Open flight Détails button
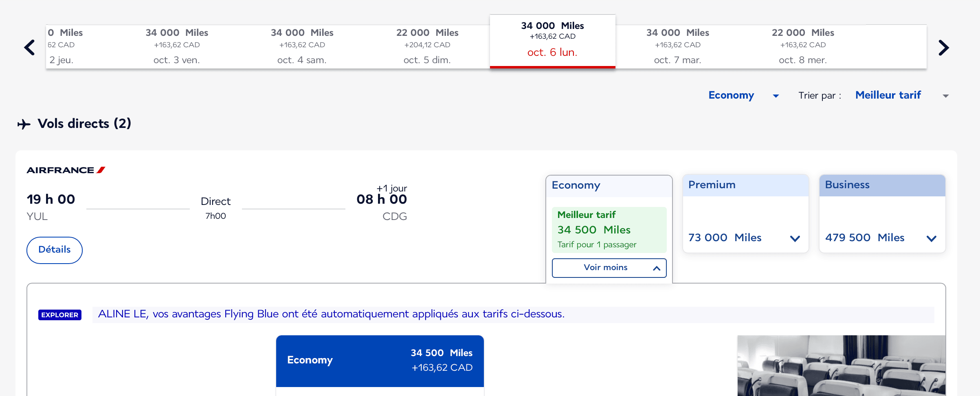980x396 pixels. 55,250
